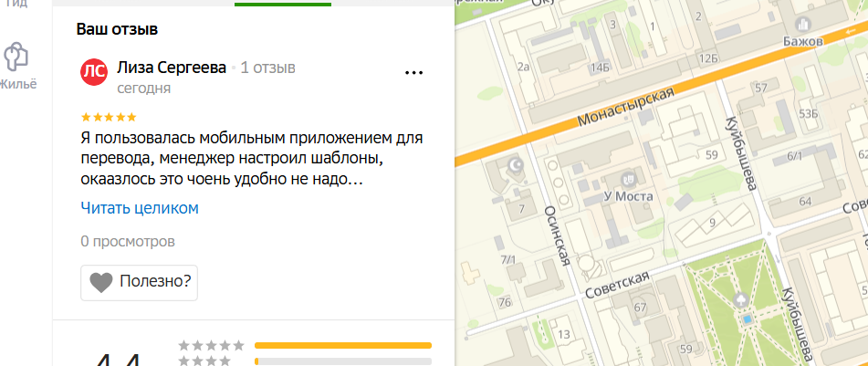Click building number 12Б on map
Viewport: 868px width, 366px height.
708,58
